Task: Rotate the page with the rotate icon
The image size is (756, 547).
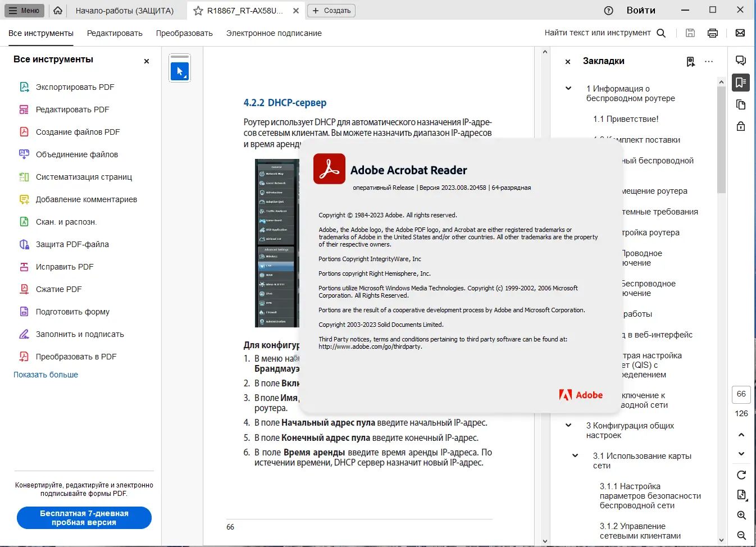Action: pyautogui.click(x=741, y=475)
